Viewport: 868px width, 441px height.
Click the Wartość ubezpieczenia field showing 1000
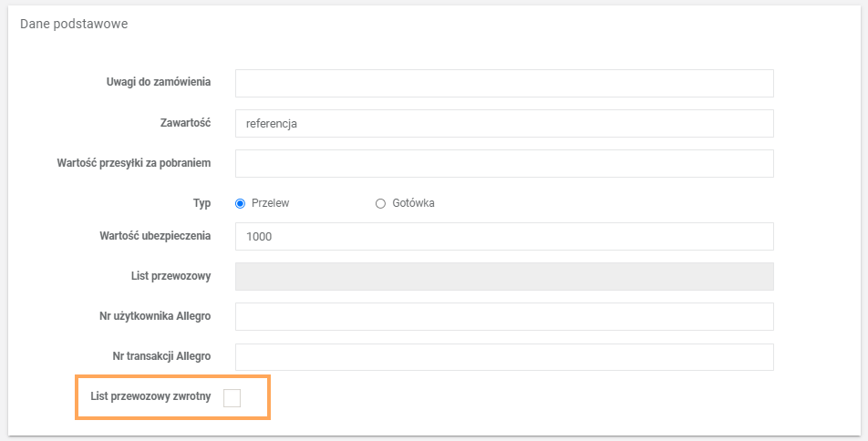pos(504,236)
